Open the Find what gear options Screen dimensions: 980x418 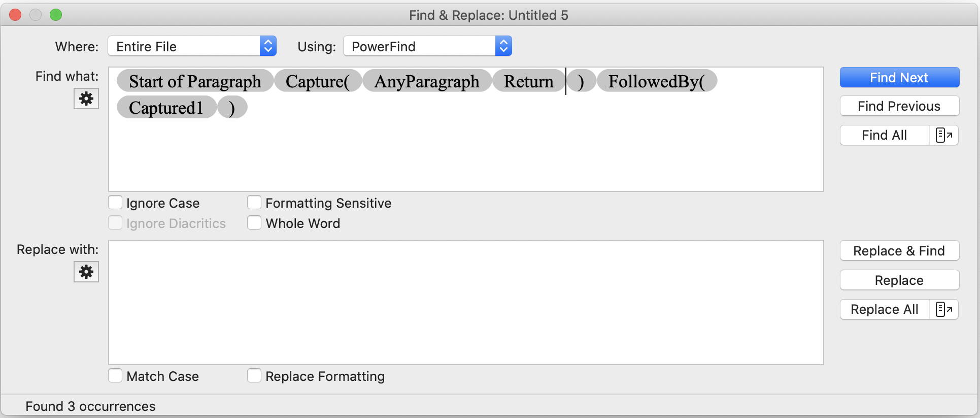(86, 99)
